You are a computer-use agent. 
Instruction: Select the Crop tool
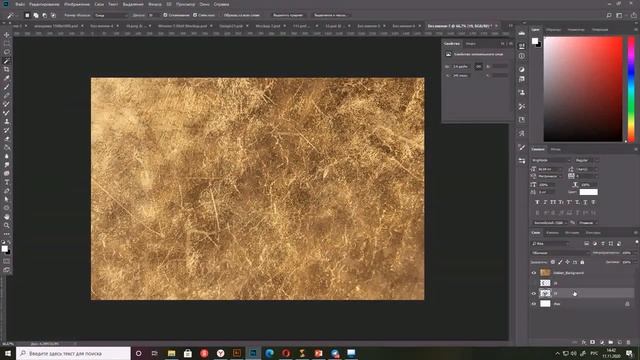[x=7, y=69]
